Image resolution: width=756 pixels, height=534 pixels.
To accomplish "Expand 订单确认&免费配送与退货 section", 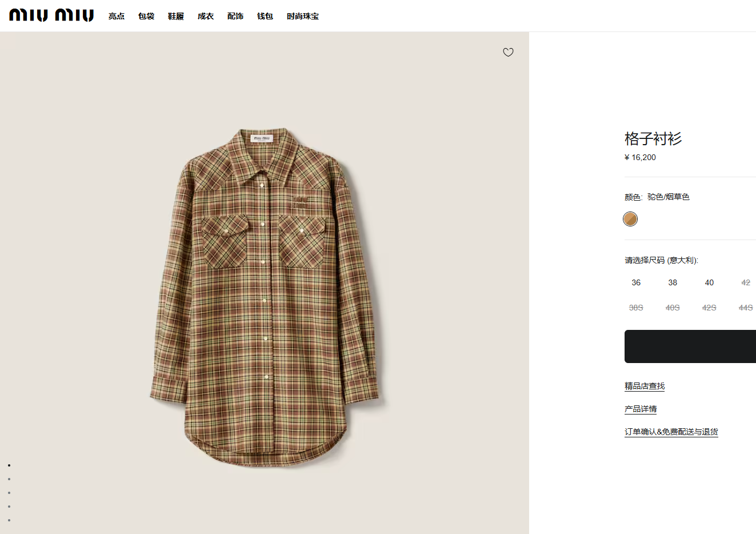I will pos(671,432).
